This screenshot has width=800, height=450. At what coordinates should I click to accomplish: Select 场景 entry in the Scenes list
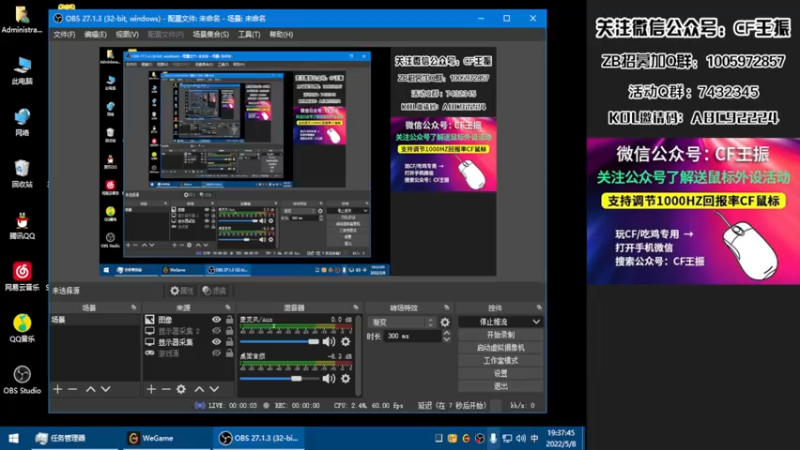(95, 320)
